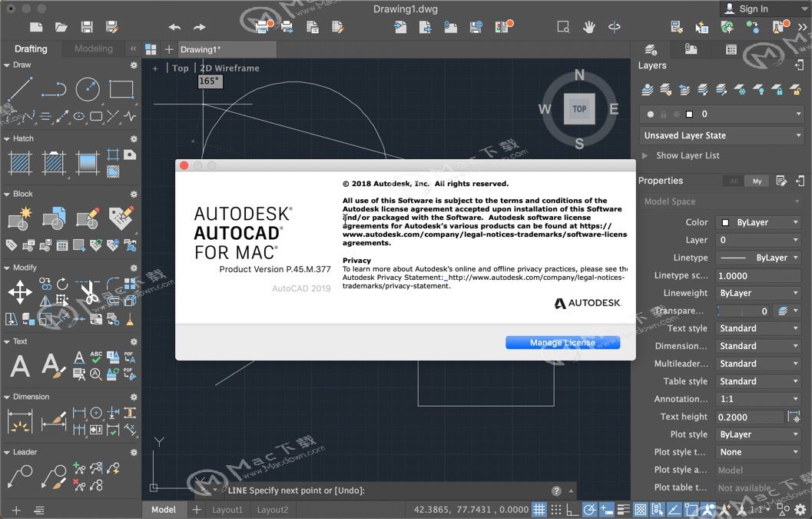Open the file tabs grid icon
This screenshot has width=812, height=519.
point(151,49)
